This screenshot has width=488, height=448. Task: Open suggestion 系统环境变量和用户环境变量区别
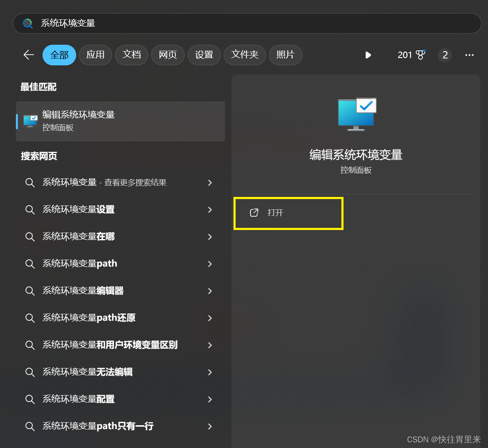pos(120,345)
